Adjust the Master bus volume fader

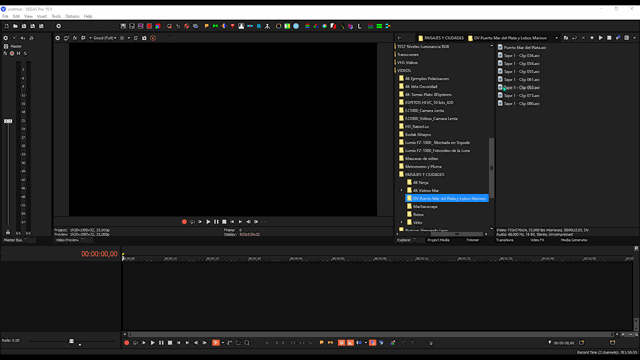click(8, 121)
